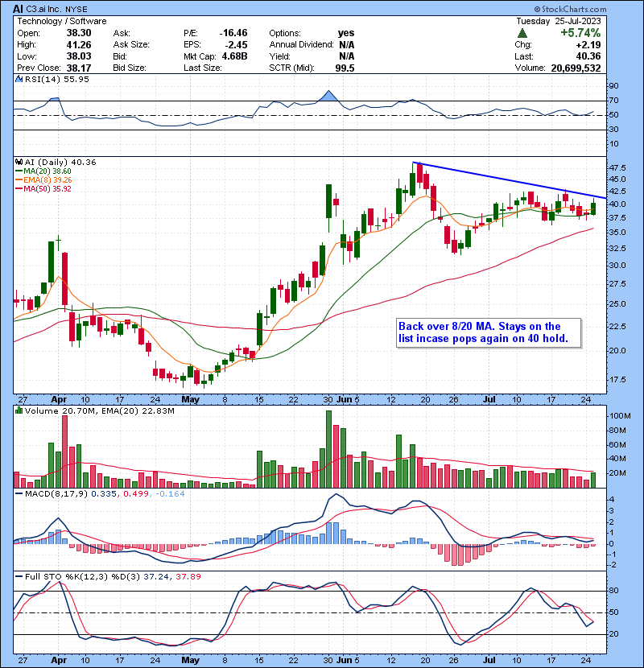
Task: Click the StockCharts.com copyright text
Action: point(570,9)
